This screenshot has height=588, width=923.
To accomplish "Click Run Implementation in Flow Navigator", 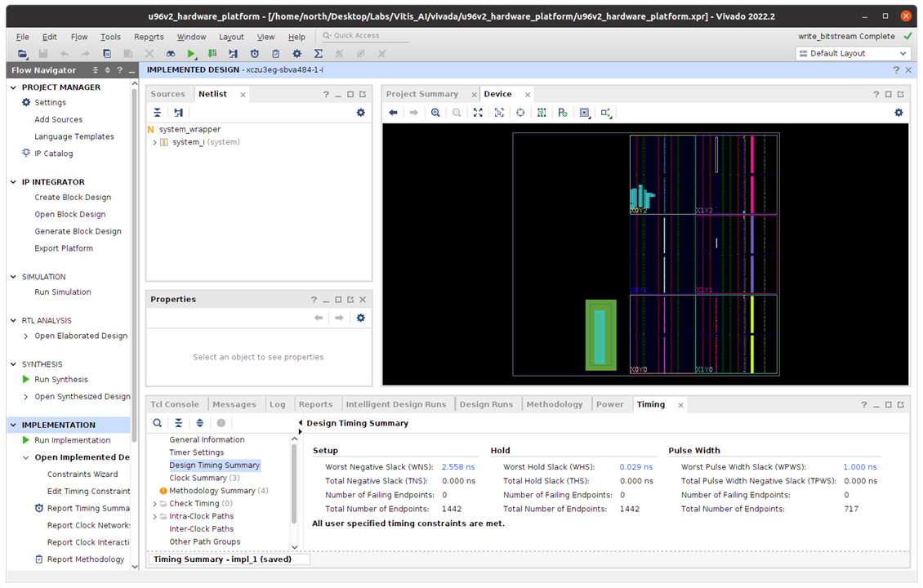I will pyautogui.click(x=73, y=440).
